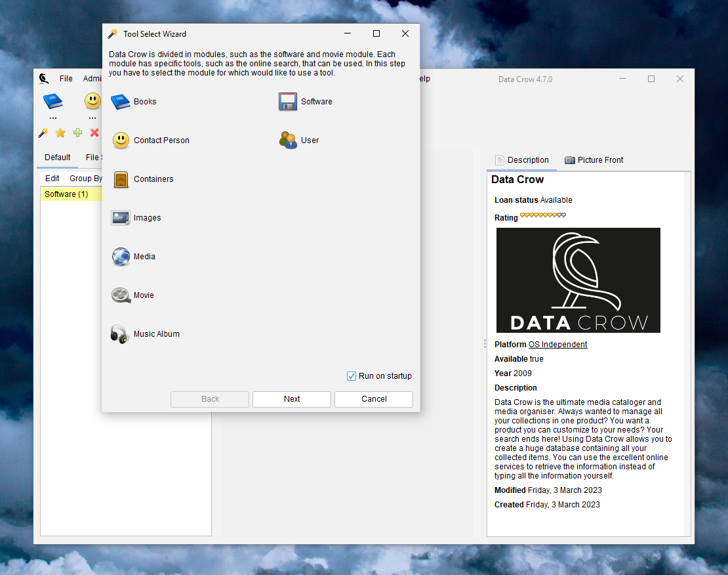Click the Contact Person label
This screenshot has width=728, height=575.
161,140
